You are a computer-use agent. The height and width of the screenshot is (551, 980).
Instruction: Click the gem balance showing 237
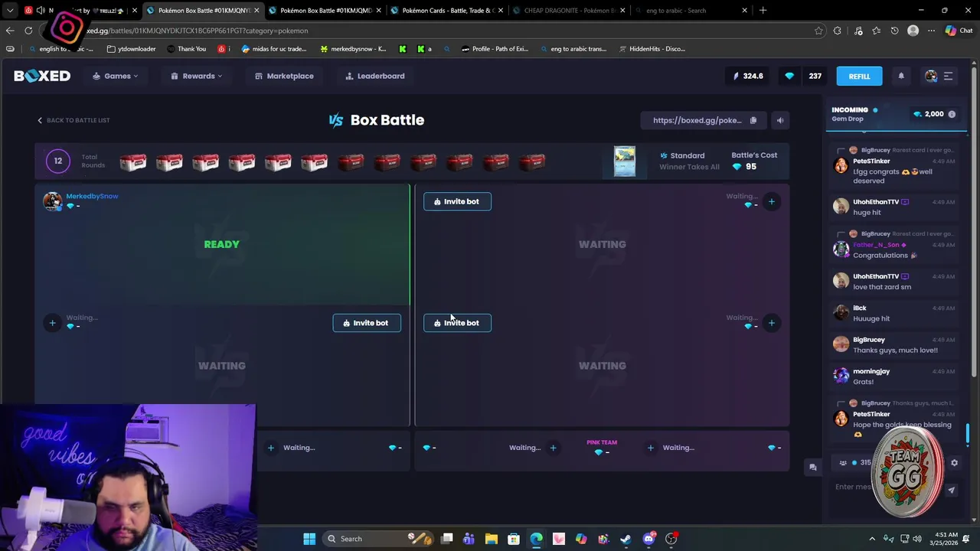803,76
